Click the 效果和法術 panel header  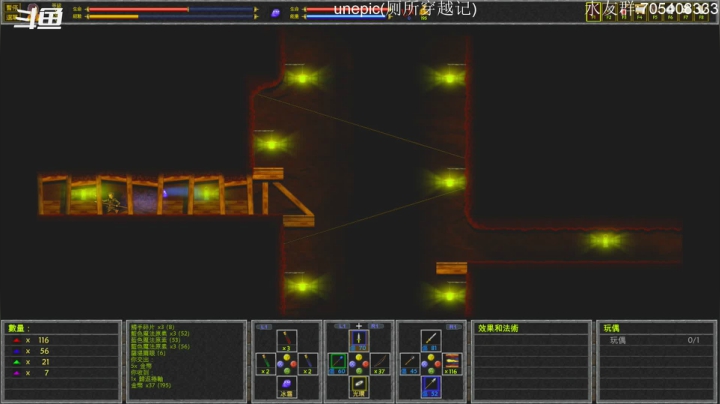(498, 328)
